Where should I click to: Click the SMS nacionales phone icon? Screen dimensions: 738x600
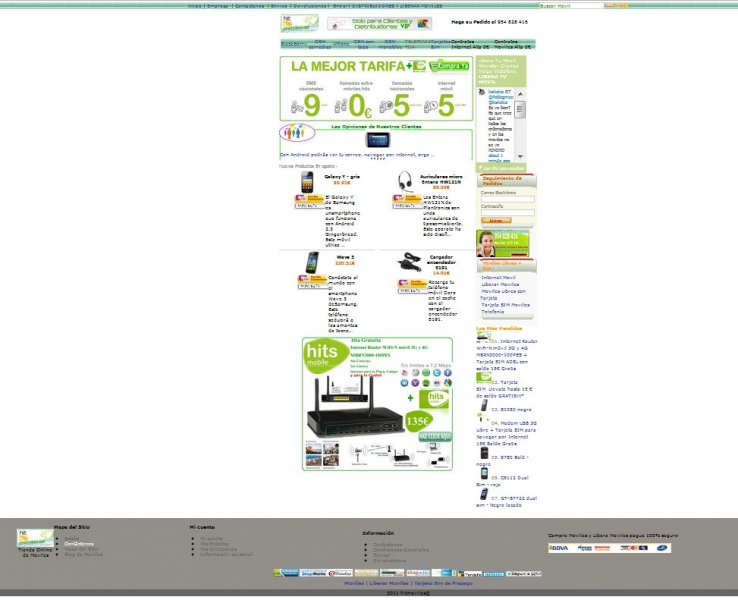pyautogui.click(x=297, y=107)
